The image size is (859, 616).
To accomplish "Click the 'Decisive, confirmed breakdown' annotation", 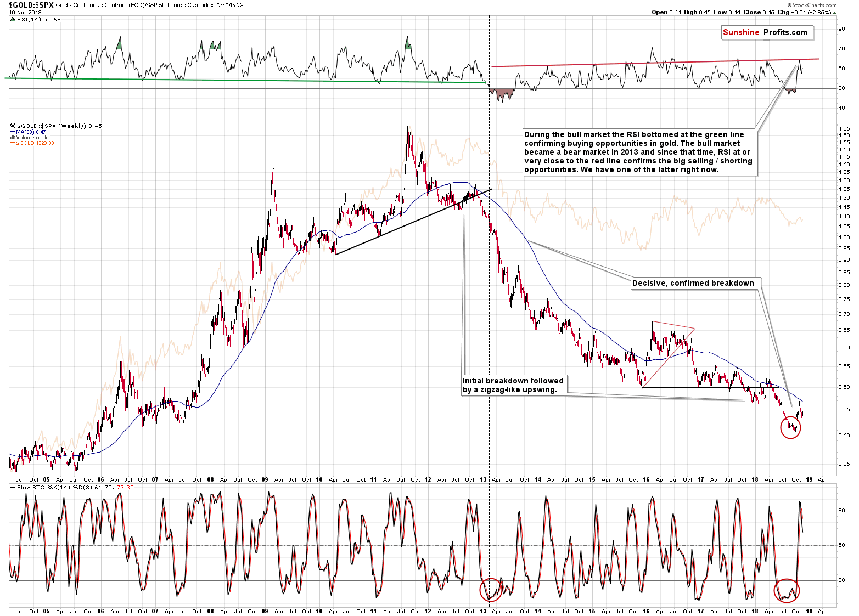I will click(693, 283).
